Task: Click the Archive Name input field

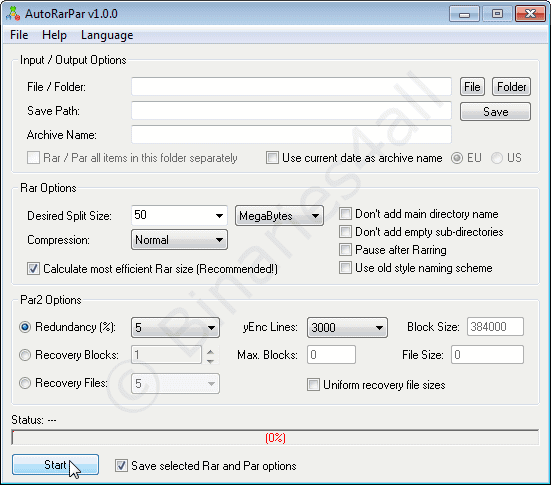Action: [x=291, y=135]
